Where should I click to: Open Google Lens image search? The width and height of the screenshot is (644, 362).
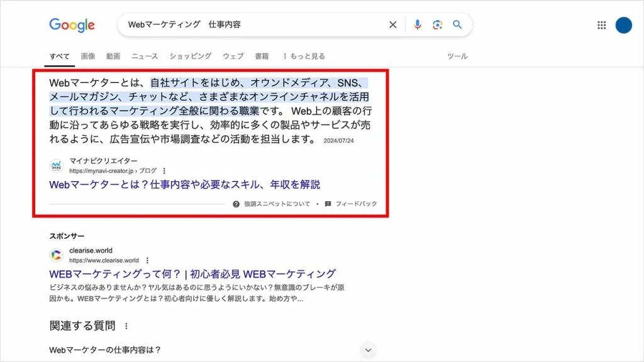[x=437, y=25]
